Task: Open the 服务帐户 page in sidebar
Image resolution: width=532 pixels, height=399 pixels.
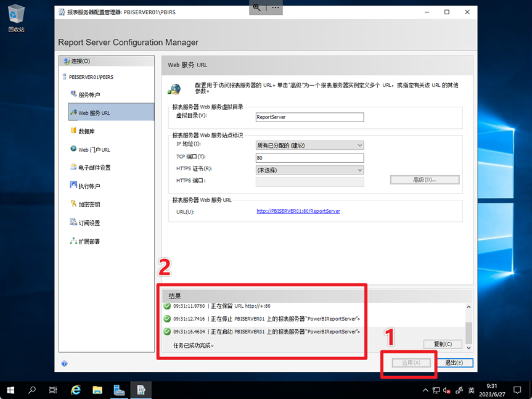Action: coord(89,95)
